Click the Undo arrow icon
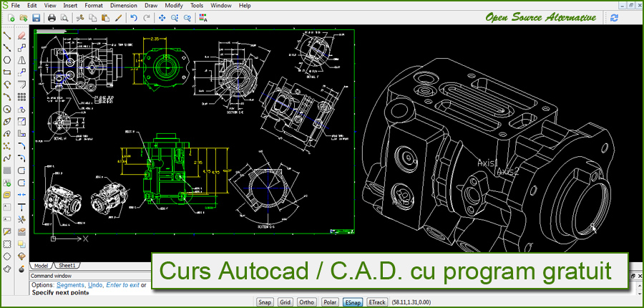This screenshot has width=644, height=308. (x=134, y=17)
